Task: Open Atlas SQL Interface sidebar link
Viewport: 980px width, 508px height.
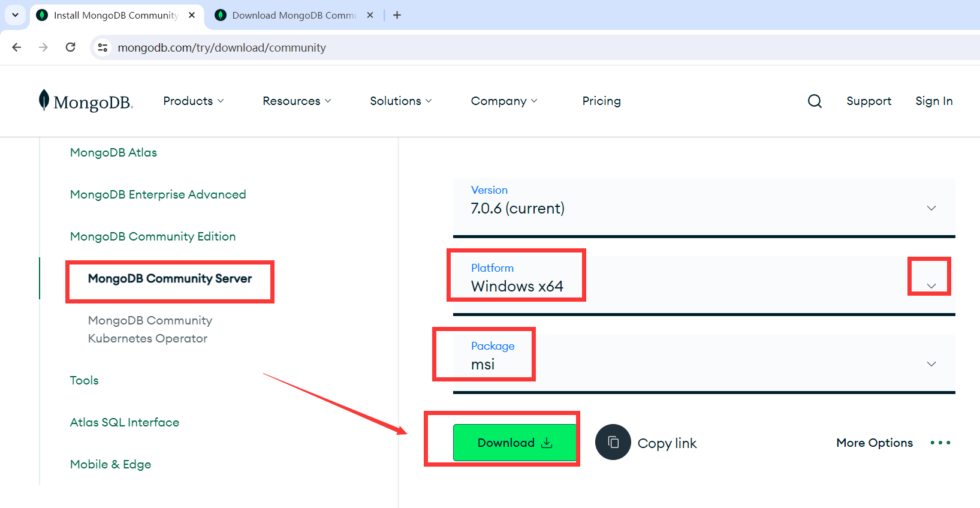Action: pos(125,422)
